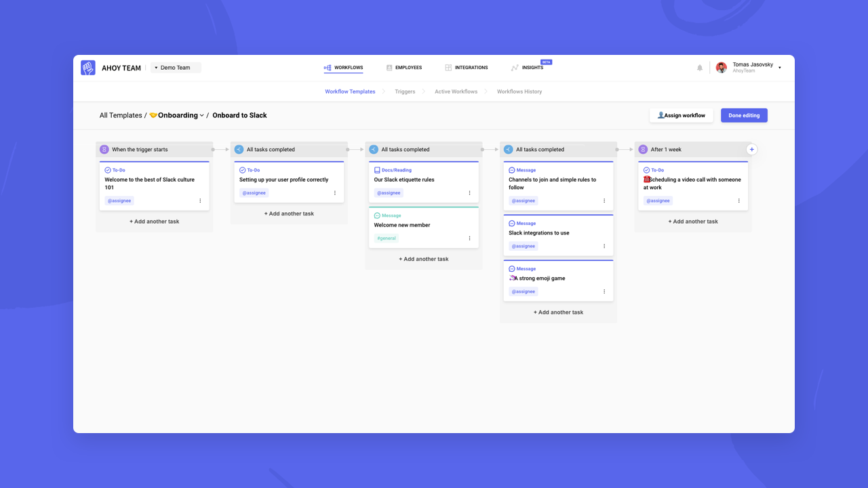Open options for 'Welcome to the best of Slack culture 101'
Screen dimensions: 868x488
tap(200, 201)
